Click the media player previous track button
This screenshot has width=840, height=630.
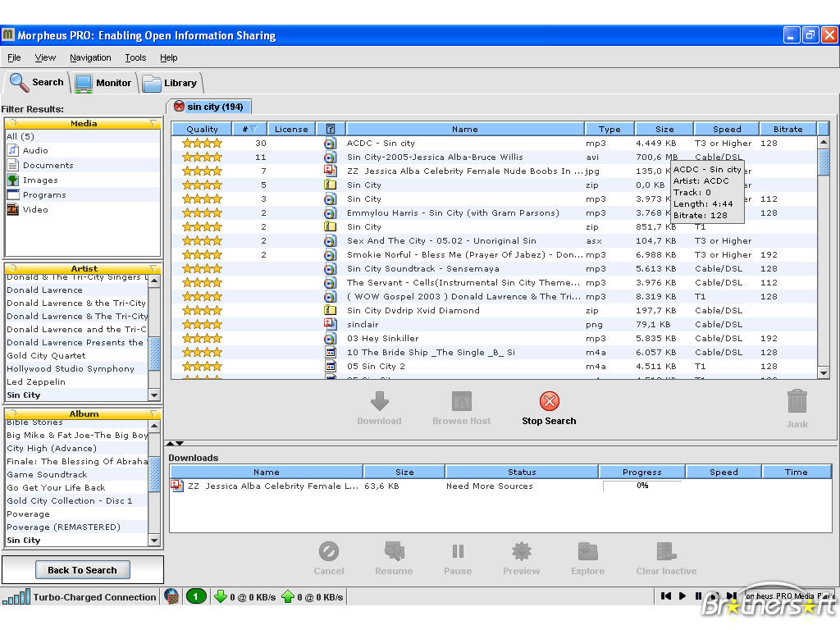tap(666, 596)
